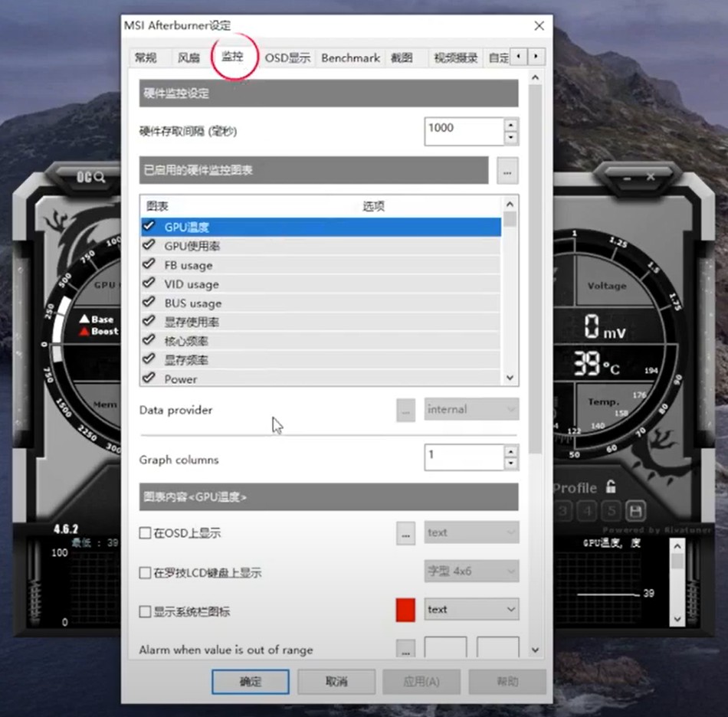Open alarm range ellipsis button
This screenshot has height=717, width=728.
click(x=405, y=650)
